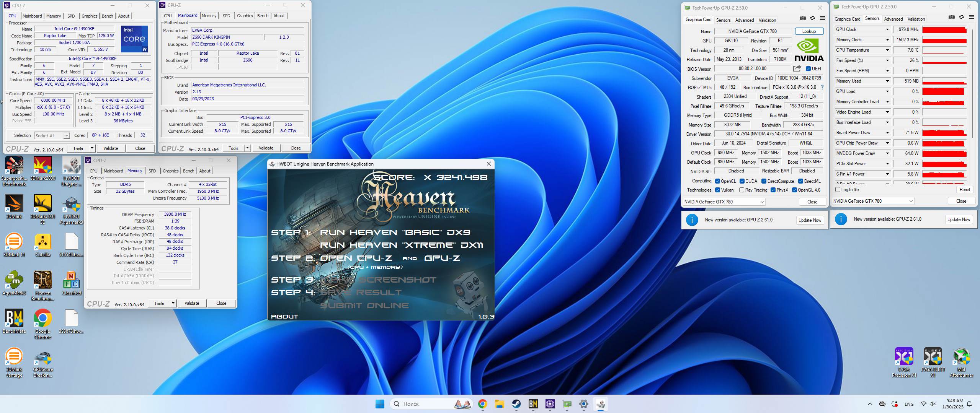Screen dimensions: 980x413
Task: Toggle Ray Tracing checkbox in GPU-Z
Action: (x=742, y=190)
